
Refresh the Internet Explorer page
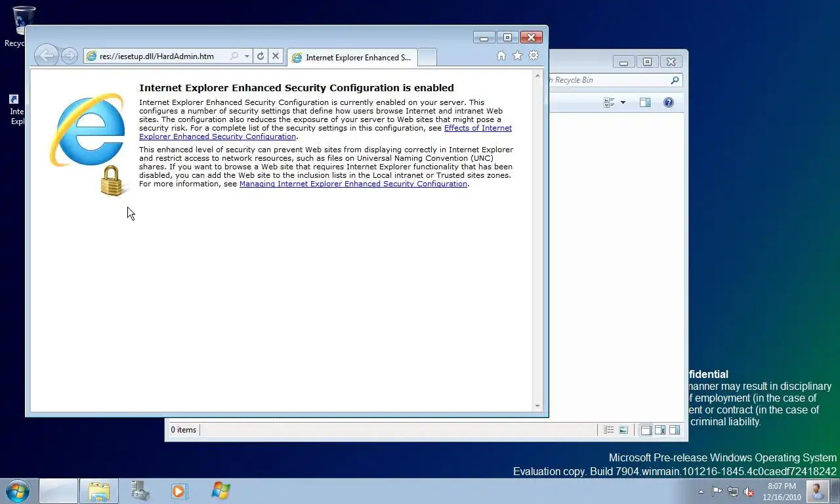coord(261,56)
